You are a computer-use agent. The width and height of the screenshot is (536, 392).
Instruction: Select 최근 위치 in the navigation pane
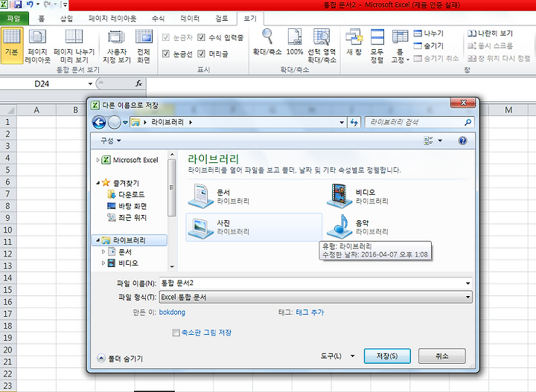click(x=127, y=217)
